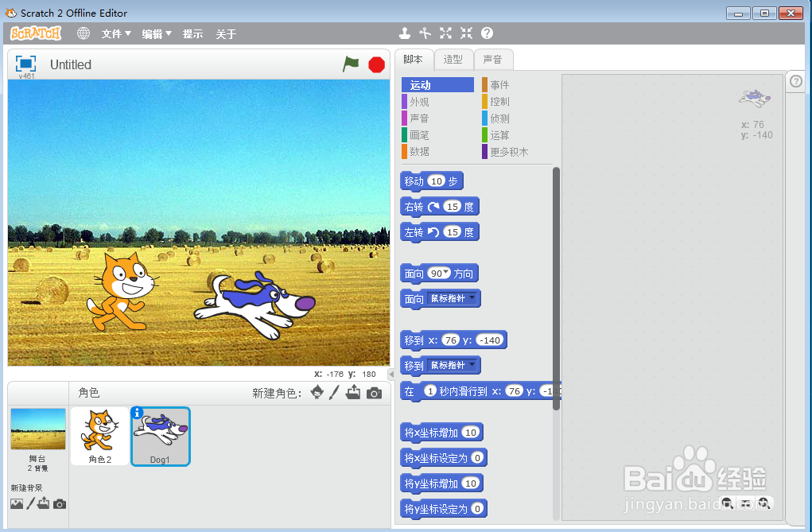This screenshot has height=532, width=812.
Task: Take new backdrop from camera icon
Action: [x=60, y=503]
